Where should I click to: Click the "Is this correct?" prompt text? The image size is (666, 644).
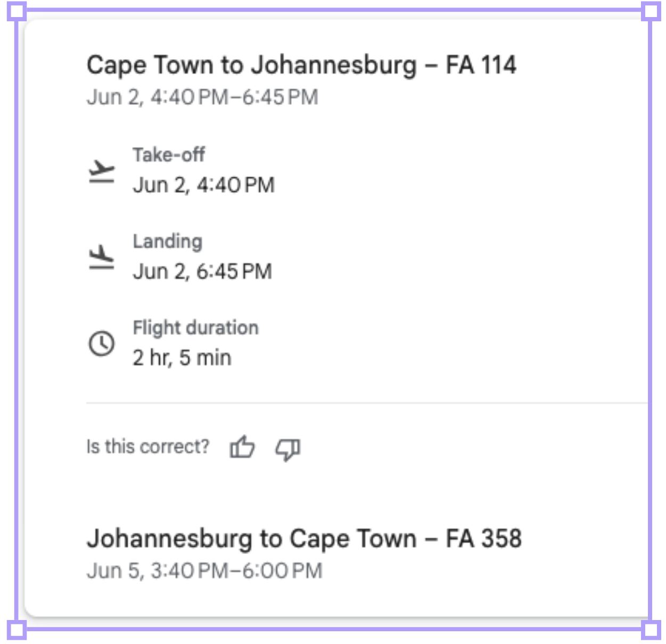[x=148, y=447]
